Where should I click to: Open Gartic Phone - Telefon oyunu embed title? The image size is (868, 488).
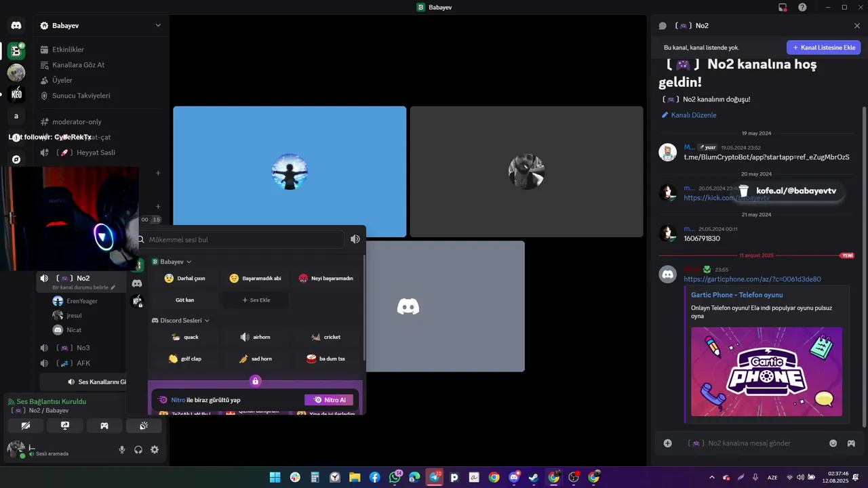click(x=736, y=295)
